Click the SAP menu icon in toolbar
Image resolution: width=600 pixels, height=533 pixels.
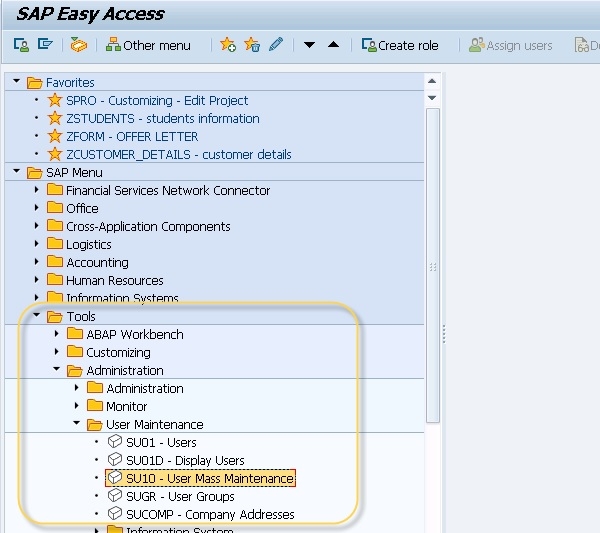[45, 45]
